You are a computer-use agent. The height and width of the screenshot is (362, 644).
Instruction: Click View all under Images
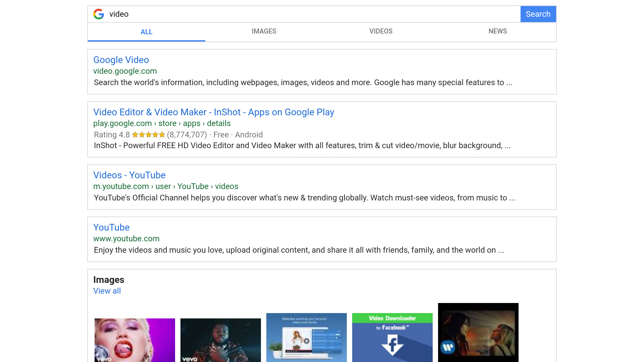[107, 291]
